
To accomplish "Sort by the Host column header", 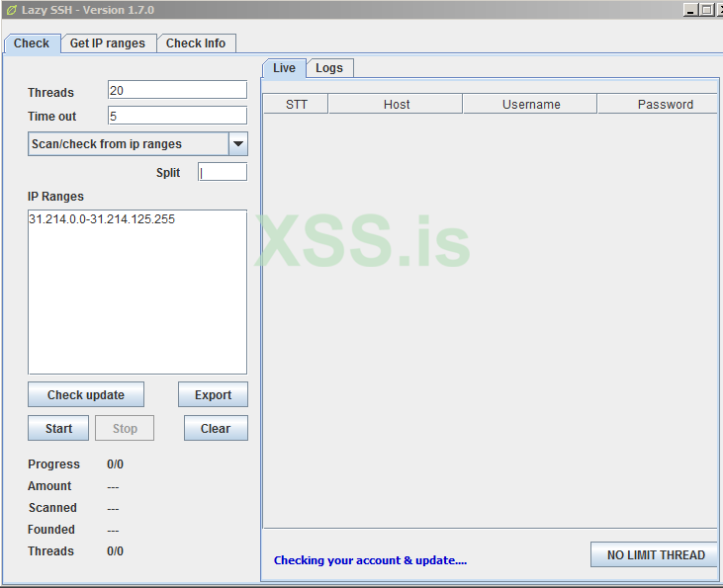I will 396,104.
